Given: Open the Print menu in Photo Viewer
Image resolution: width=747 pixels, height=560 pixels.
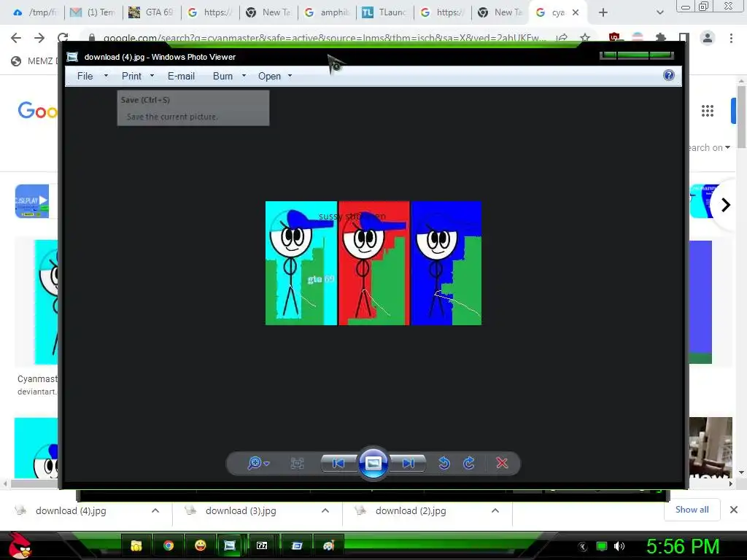Looking at the screenshot, I should point(131,76).
